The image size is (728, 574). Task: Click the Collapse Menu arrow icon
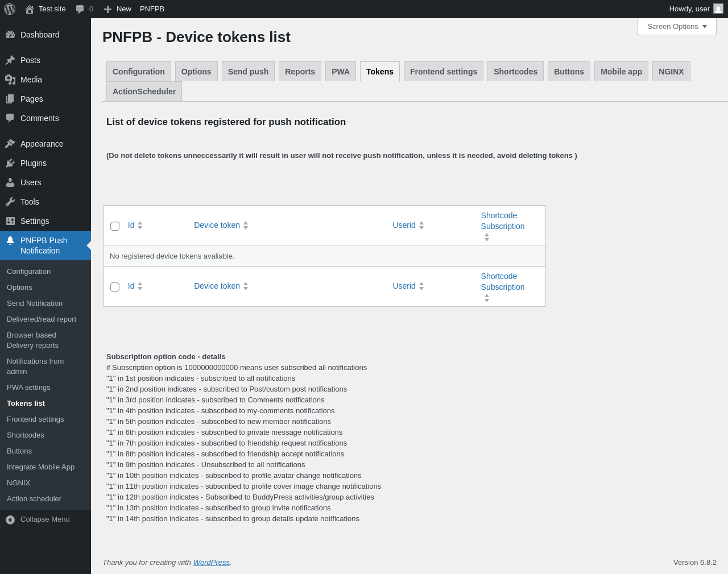(x=10, y=519)
